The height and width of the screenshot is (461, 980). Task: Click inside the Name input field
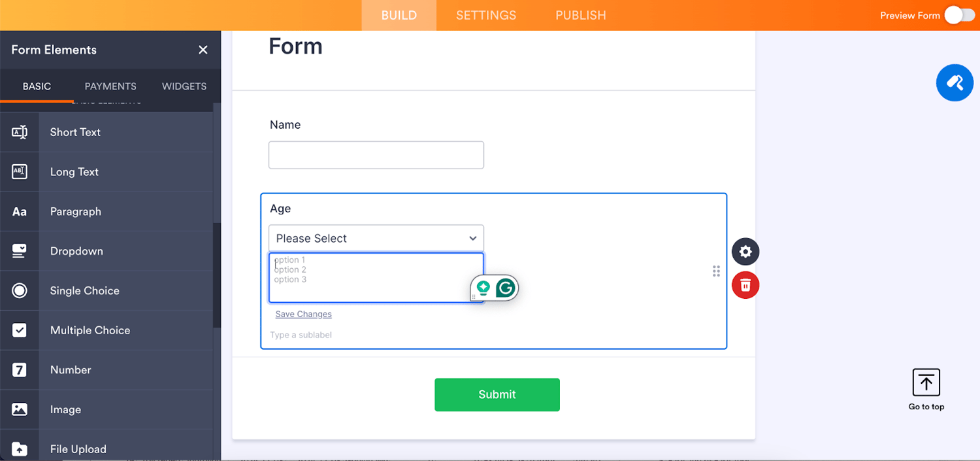(376, 154)
